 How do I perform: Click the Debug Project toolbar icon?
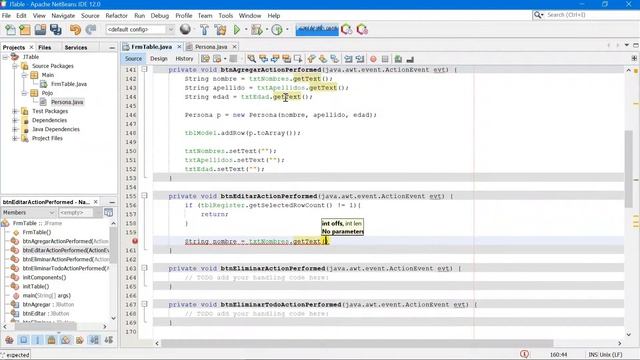(257, 29)
